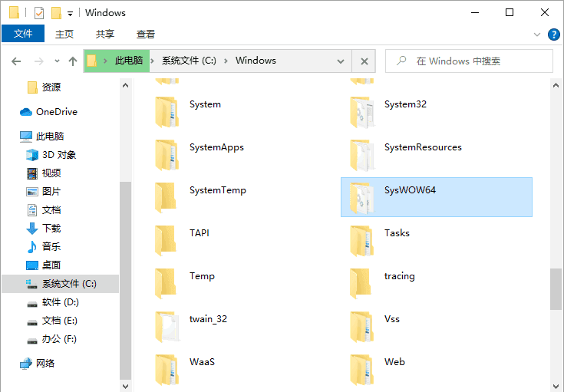Screen dimensions: 564x392
Task: Select the SystemApps folder icon
Action: [x=167, y=155]
